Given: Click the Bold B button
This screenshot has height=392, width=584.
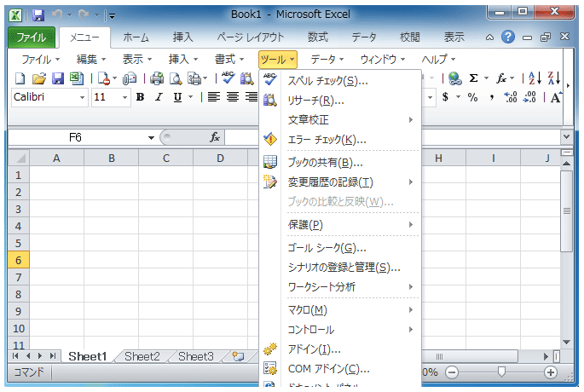Looking at the screenshot, I should click(140, 97).
